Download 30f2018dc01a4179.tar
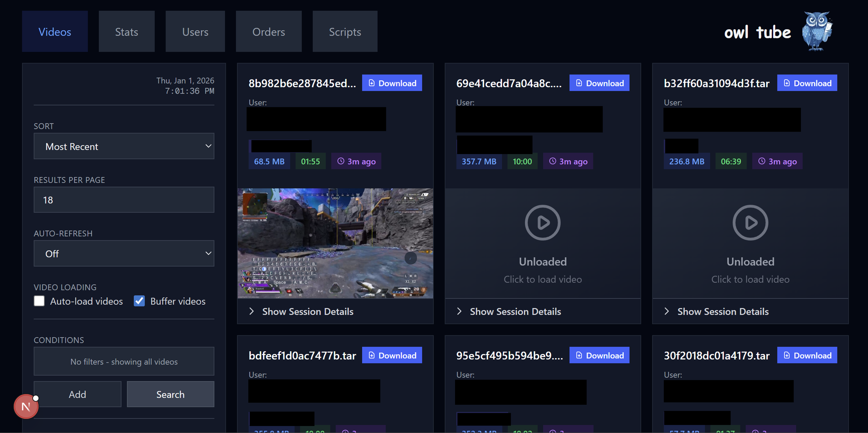The image size is (868, 433). [807, 355]
